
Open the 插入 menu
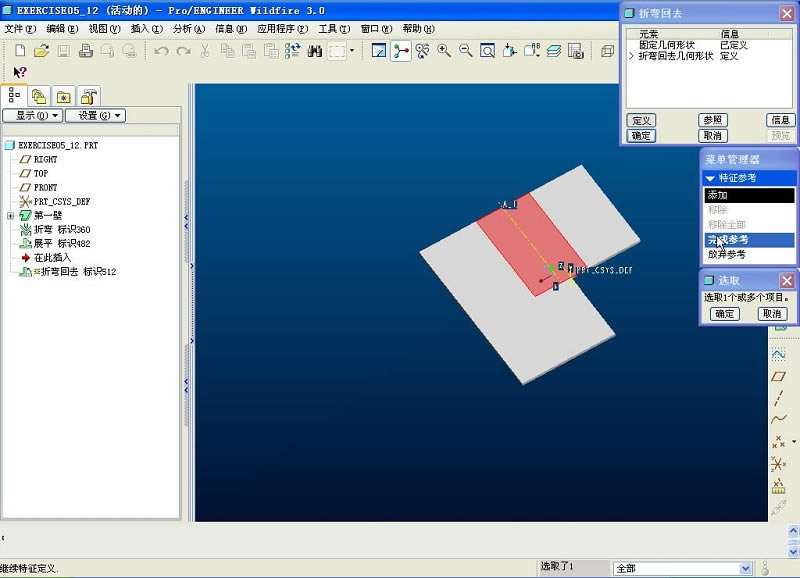click(x=146, y=29)
